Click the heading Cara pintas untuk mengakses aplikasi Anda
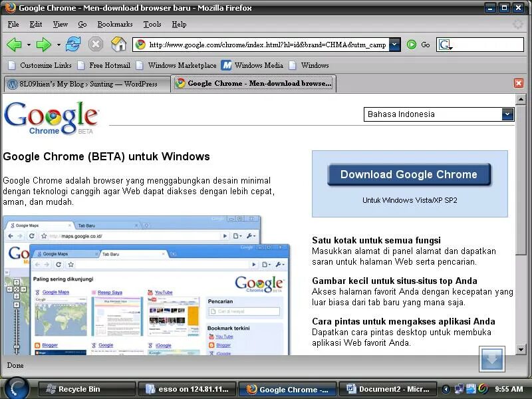Viewport: 532px width, 399px height. 404,321
